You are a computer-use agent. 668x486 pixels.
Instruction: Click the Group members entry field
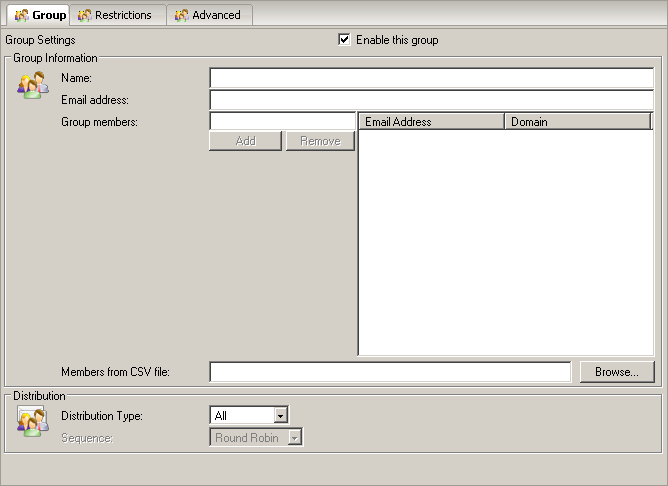point(282,121)
